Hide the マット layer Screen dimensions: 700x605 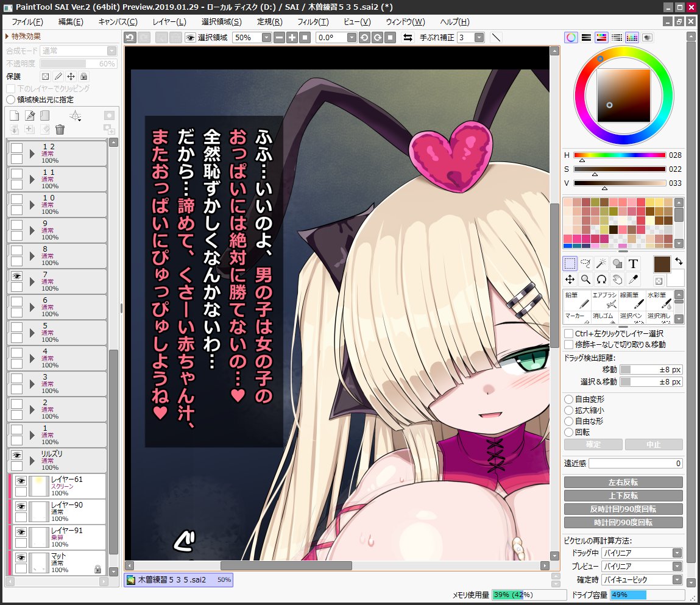point(21,557)
